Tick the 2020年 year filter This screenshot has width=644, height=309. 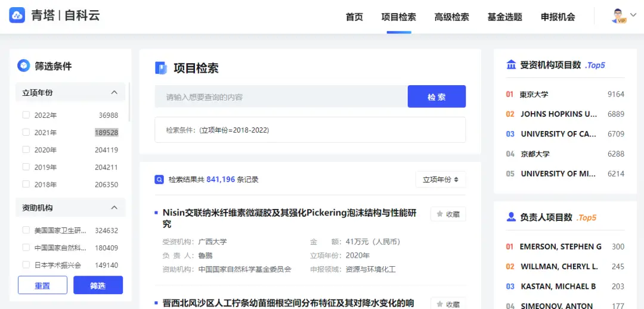[x=26, y=149]
